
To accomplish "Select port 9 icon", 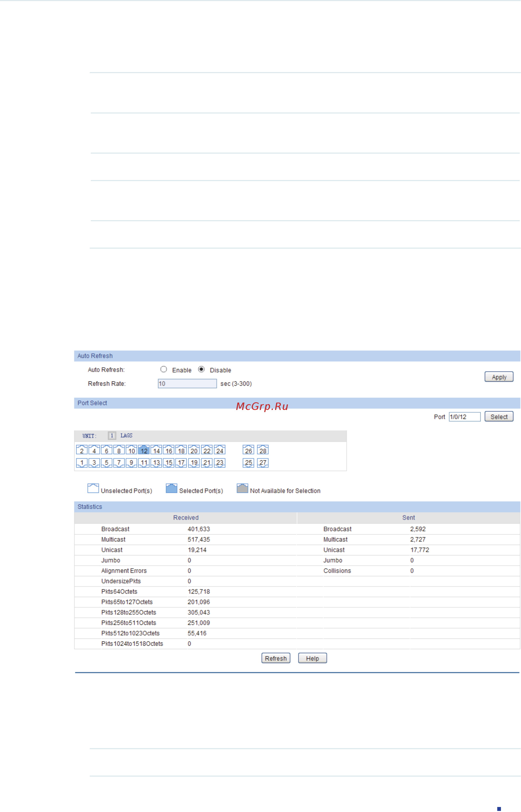I will 131,463.
